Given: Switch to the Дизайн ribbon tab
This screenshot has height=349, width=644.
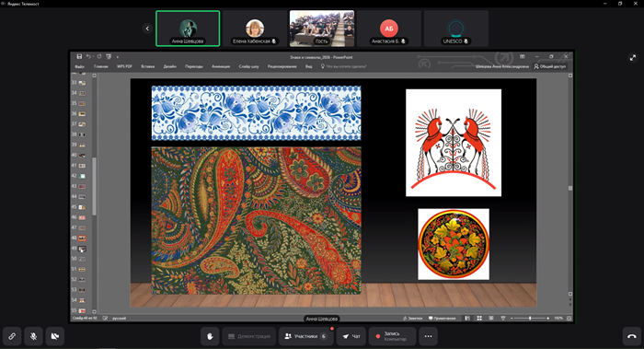Looking at the screenshot, I should (x=169, y=66).
